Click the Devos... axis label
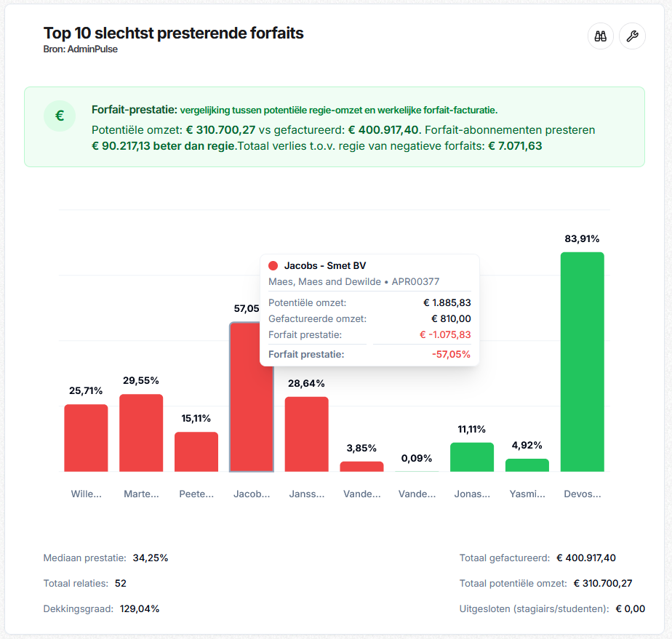Viewport: 672px width, 639px height. [582, 494]
